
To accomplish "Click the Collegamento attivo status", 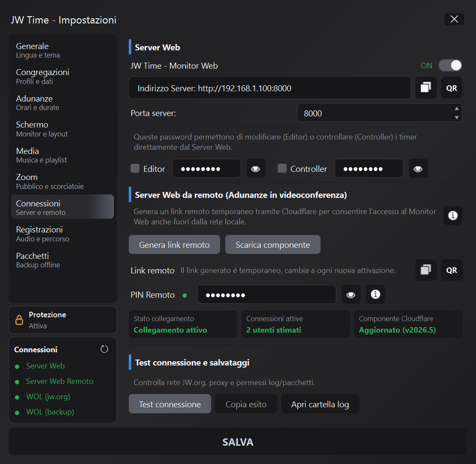I will point(170,330).
